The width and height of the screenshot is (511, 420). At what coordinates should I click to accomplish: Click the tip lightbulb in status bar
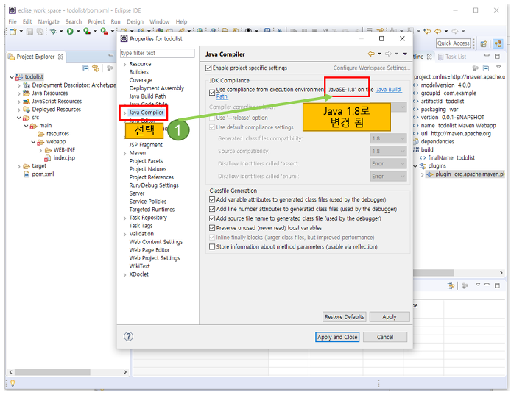[13, 383]
